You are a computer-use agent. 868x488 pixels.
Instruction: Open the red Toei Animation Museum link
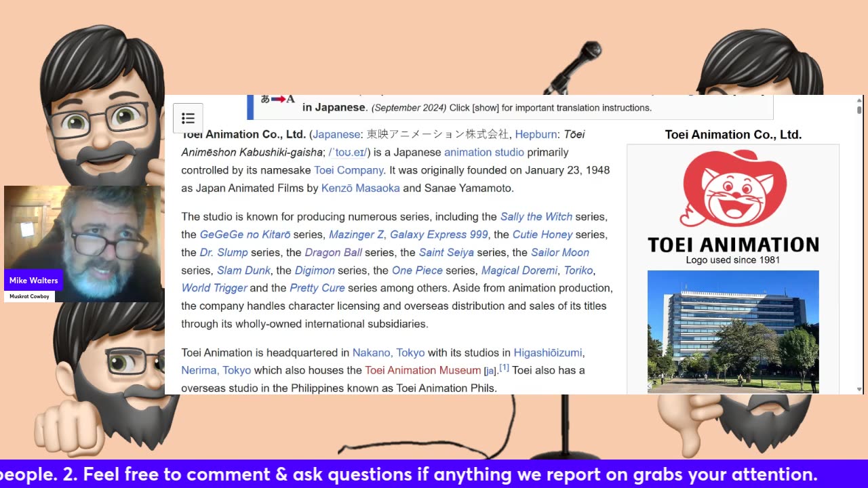422,370
